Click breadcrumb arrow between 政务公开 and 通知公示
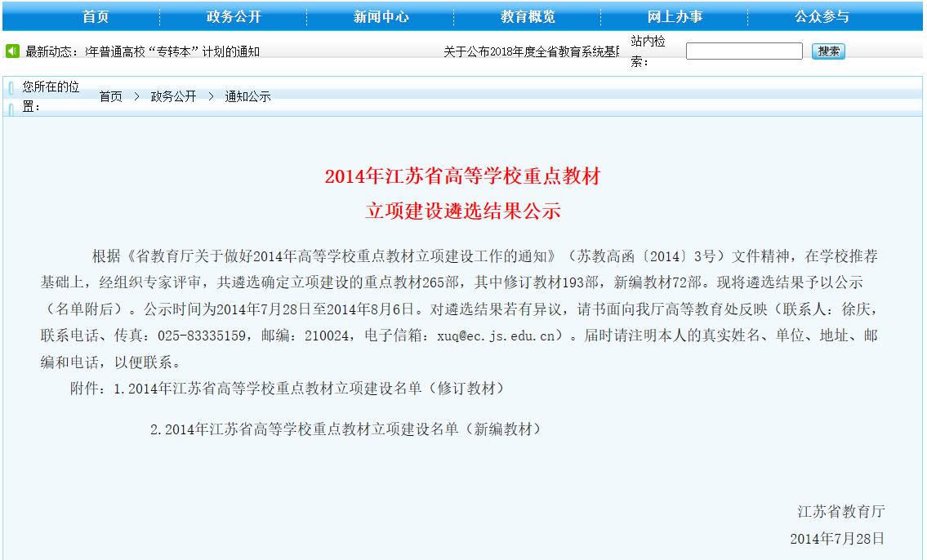Viewport: 927px width, 560px height. pos(211,96)
